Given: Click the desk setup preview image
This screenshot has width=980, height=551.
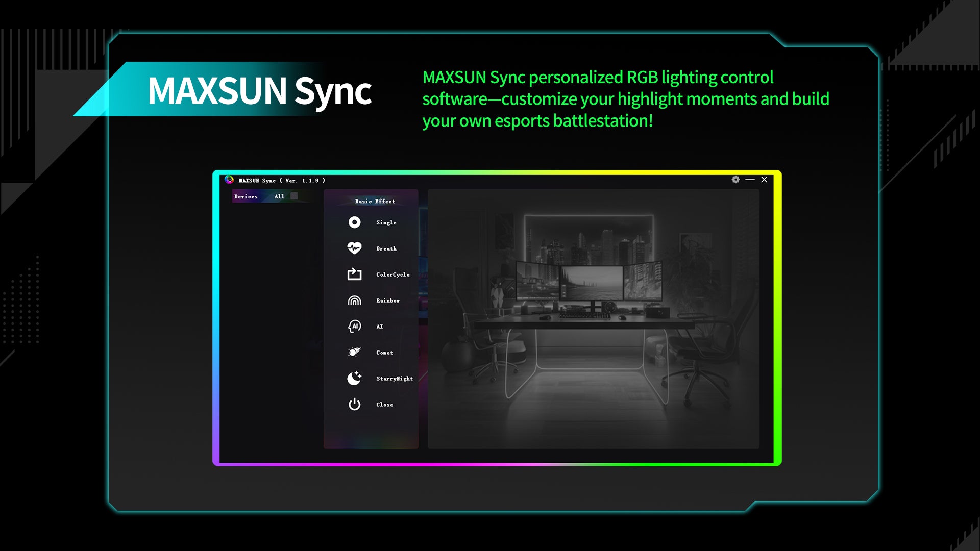Looking at the screenshot, I should pos(593,319).
